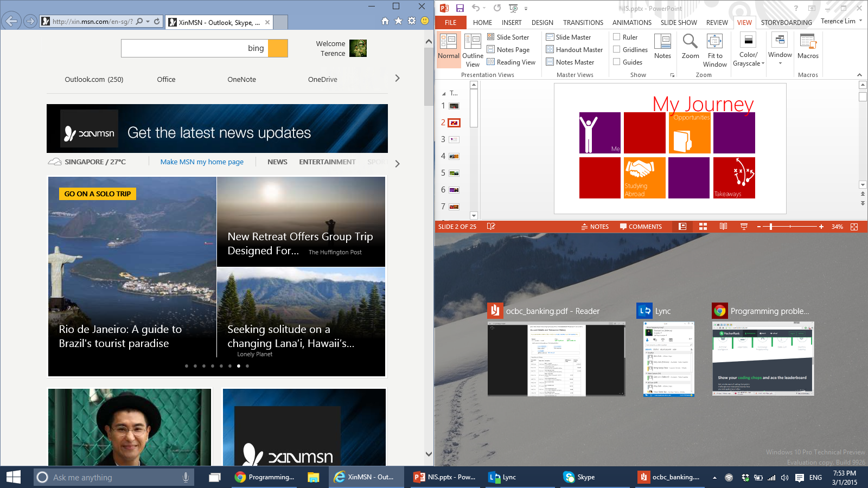This screenshot has width=868, height=488.
Task: Open the Window dropdown menu
Action: [780, 50]
